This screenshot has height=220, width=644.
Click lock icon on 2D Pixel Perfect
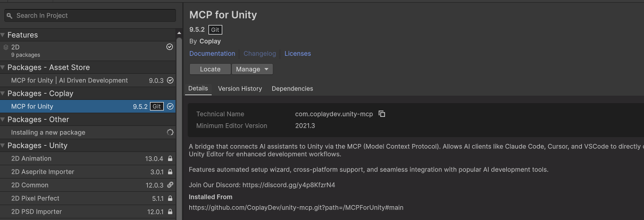click(x=170, y=198)
